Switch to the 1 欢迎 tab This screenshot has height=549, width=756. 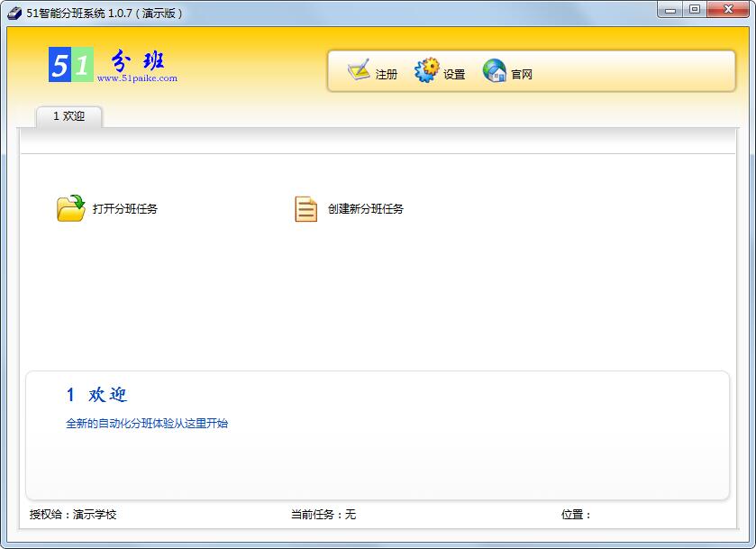(68, 116)
